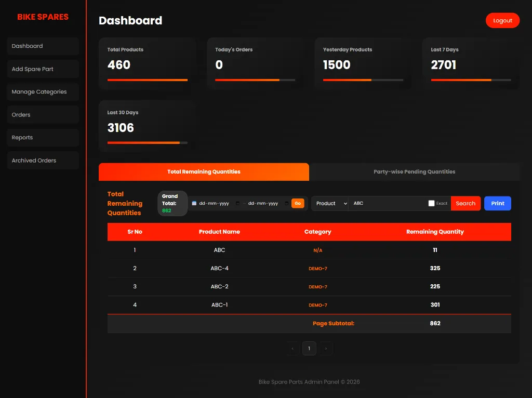The width and height of the screenshot is (532, 398).
Task: Open Orders in the sidebar
Action: pos(43,115)
